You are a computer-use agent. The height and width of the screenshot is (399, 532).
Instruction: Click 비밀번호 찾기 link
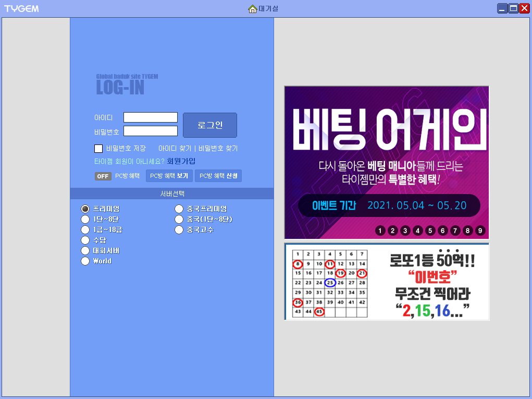pos(218,149)
